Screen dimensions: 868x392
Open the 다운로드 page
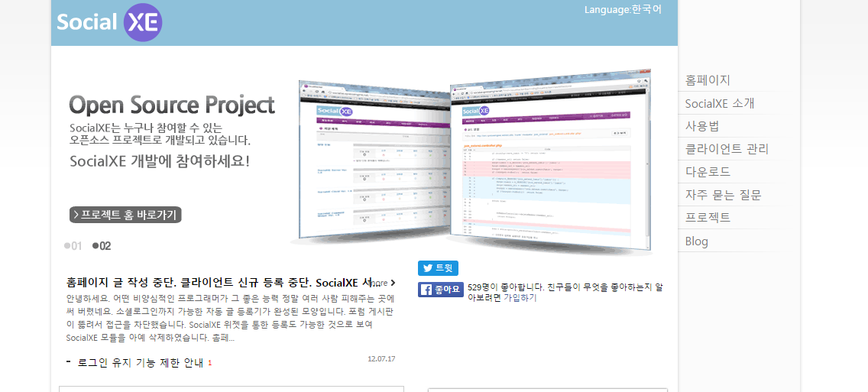708,172
